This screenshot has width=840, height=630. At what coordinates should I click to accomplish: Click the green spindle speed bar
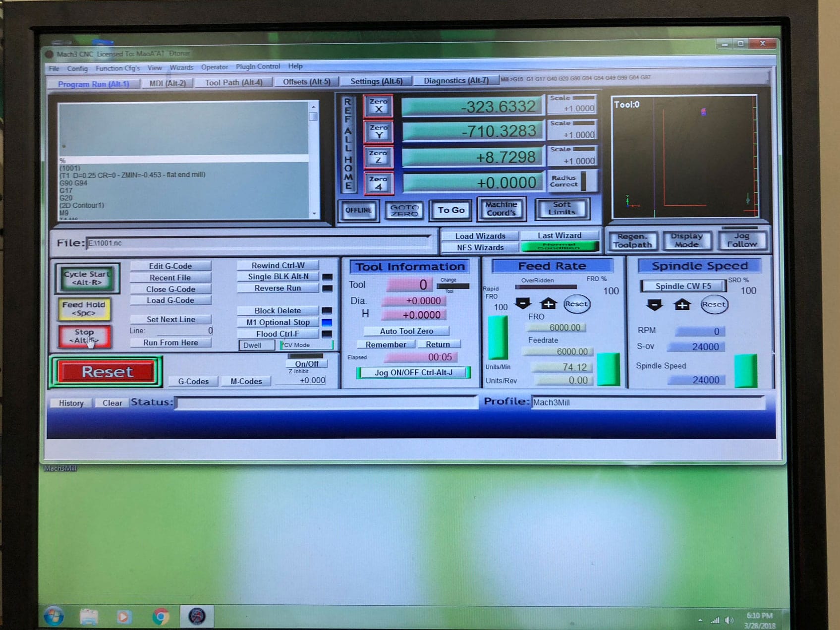click(746, 371)
